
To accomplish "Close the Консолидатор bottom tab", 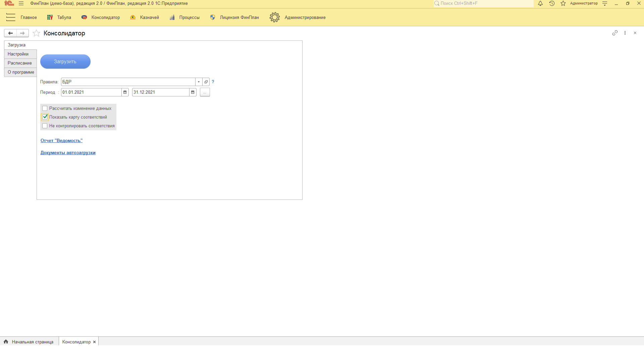I will pyautogui.click(x=95, y=342).
